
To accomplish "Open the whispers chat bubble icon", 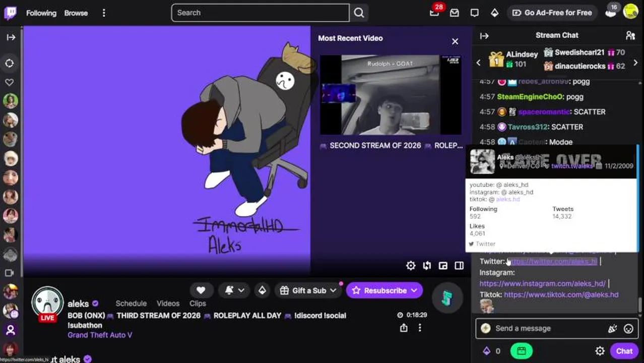I will [474, 13].
